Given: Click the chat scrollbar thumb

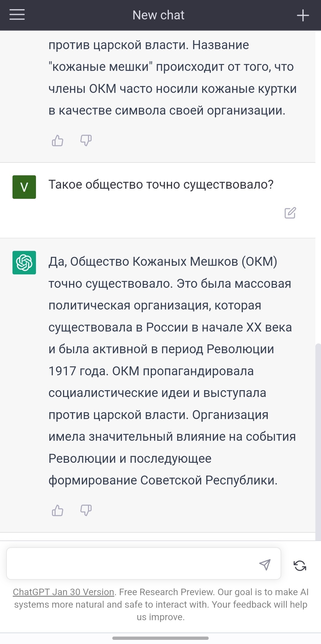Looking at the screenshot, I should [x=318, y=440].
